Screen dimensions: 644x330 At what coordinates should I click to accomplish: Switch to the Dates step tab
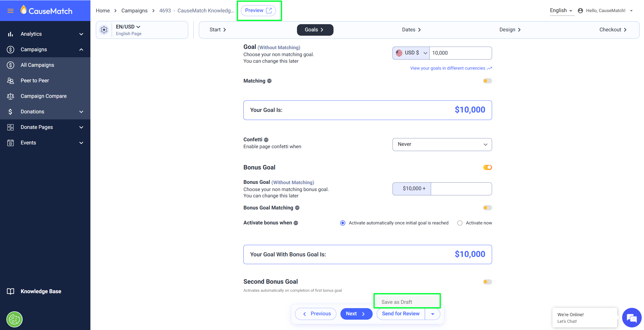[x=411, y=30]
